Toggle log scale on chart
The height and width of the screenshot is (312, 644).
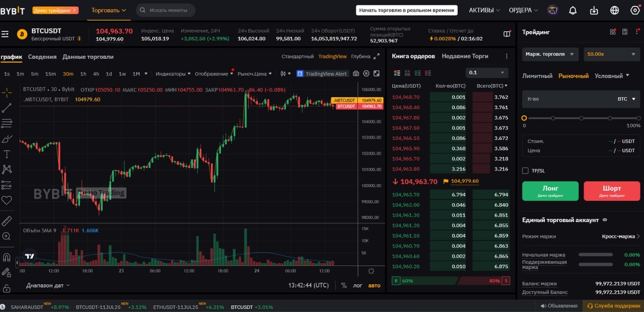coord(358,285)
